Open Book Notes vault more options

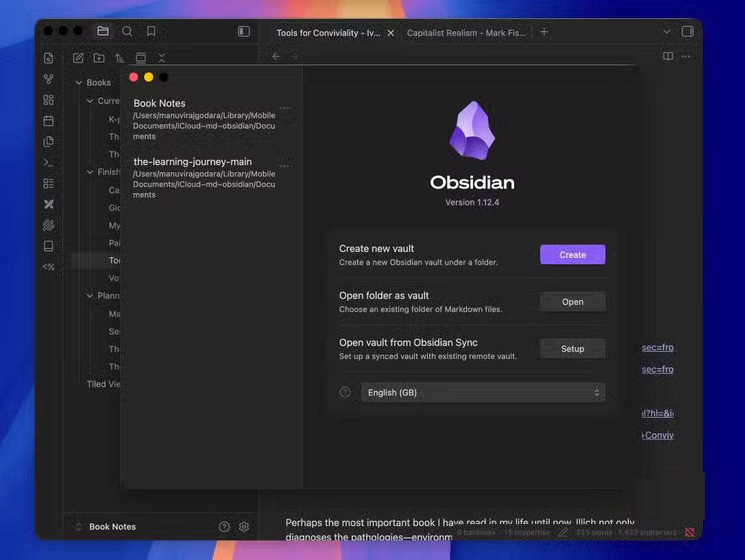pyautogui.click(x=285, y=108)
